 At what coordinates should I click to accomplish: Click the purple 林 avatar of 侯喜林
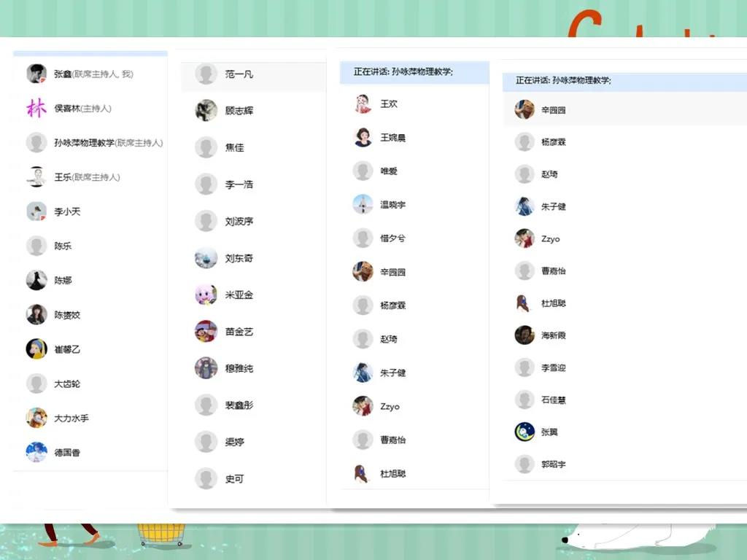[x=36, y=109]
